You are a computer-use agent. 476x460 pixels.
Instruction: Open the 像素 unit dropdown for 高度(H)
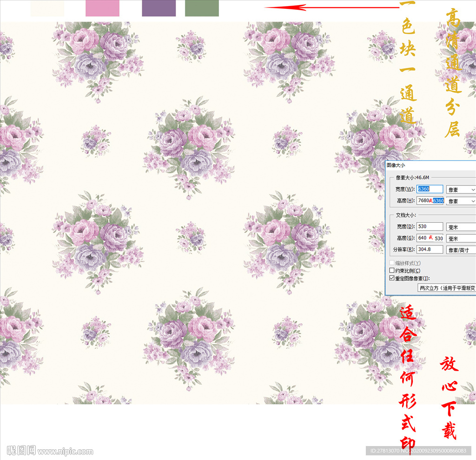click(x=461, y=201)
